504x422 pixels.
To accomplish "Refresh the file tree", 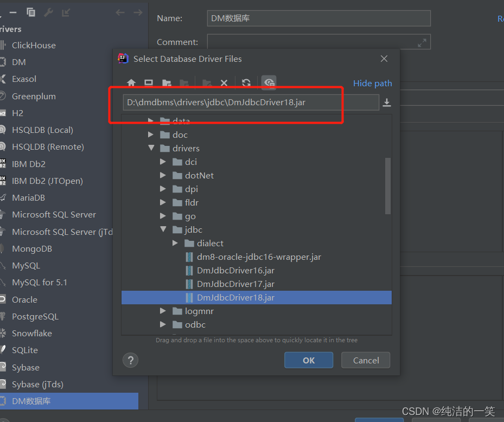I will point(246,83).
